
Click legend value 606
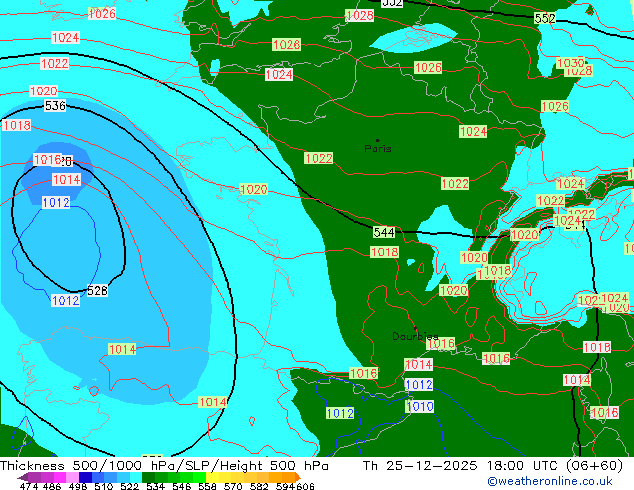(x=304, y=486)
